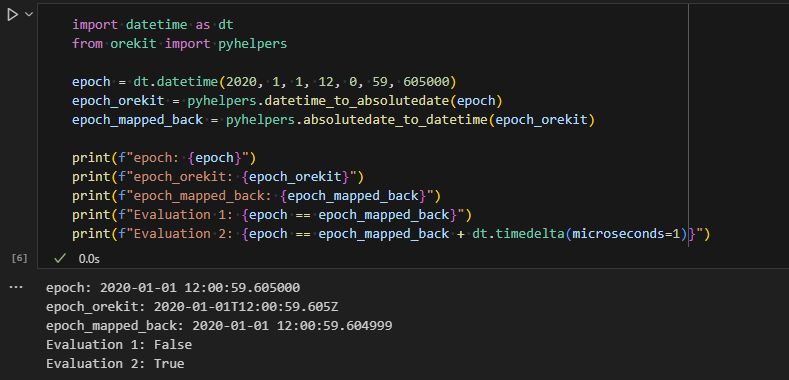Click the print 'Evaluation 1' code line
The width and height of the screenshot is (789, 380).
pos(272,215)
